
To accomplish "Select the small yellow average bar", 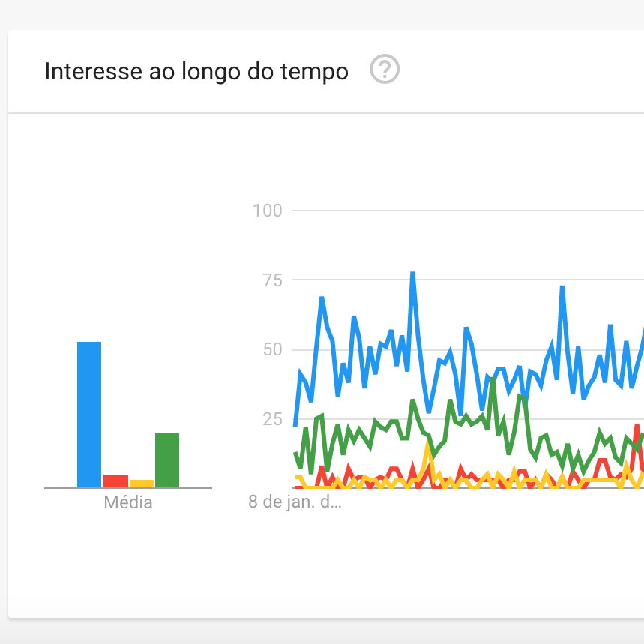I will click(x=142, y=483).
